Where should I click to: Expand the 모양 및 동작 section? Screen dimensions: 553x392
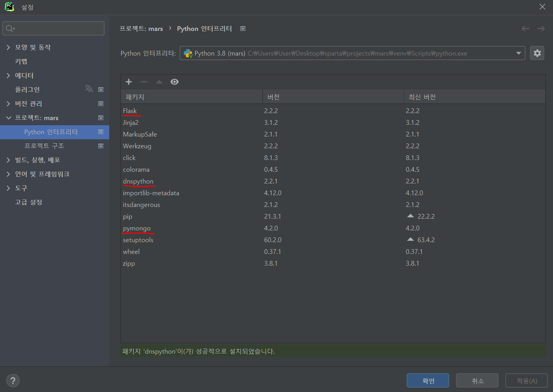[8, 47]
